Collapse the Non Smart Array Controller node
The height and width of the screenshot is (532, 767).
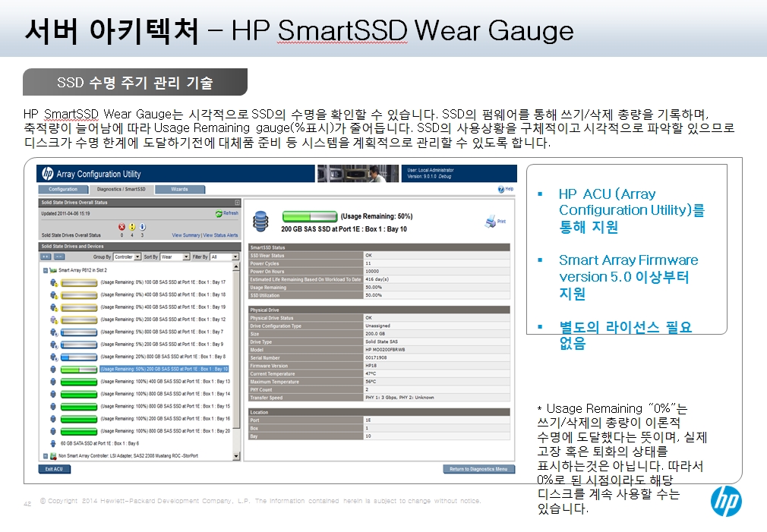tap(45, 456)
